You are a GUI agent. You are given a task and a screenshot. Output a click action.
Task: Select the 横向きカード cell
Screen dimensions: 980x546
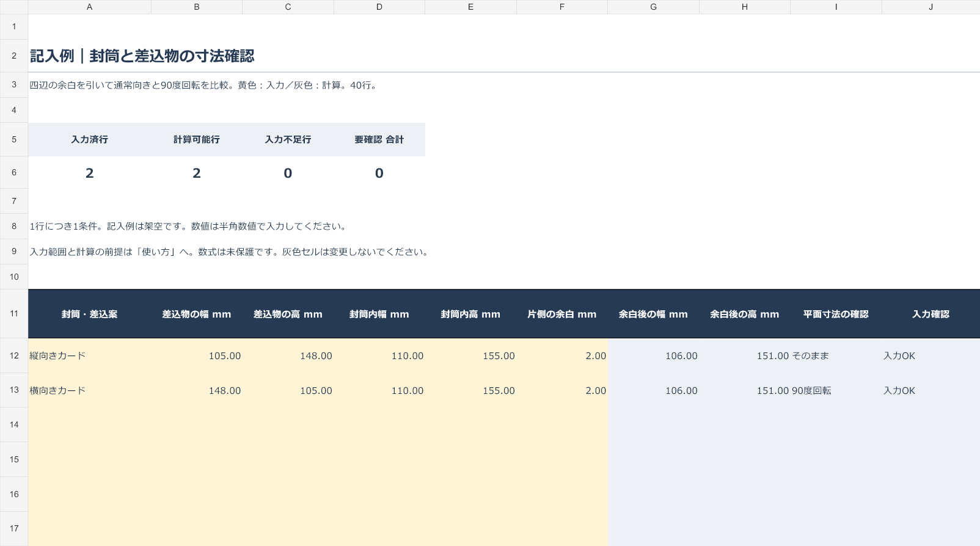click(x=89, y=390)
